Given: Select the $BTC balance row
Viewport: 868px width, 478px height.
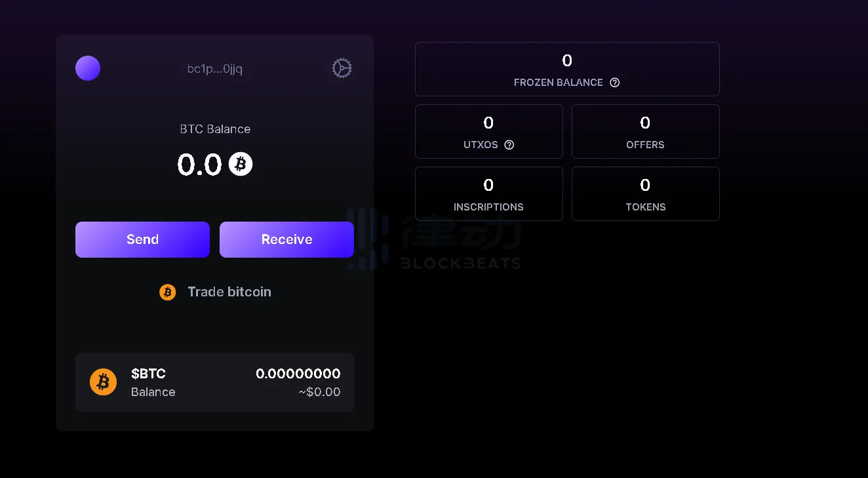Looking at the screenshot, I should (214, 382).
